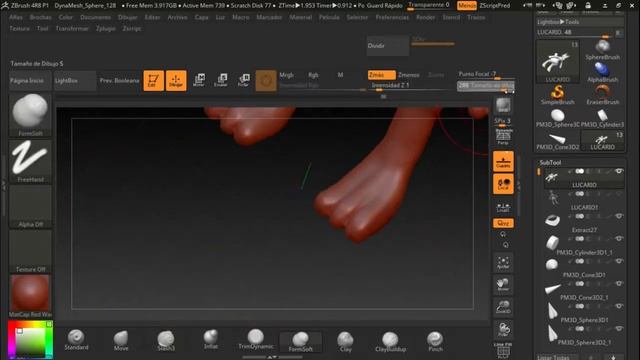Toggle Persp perspective view
The height and width of the screenshot is (360, 640).
[503, 137]
